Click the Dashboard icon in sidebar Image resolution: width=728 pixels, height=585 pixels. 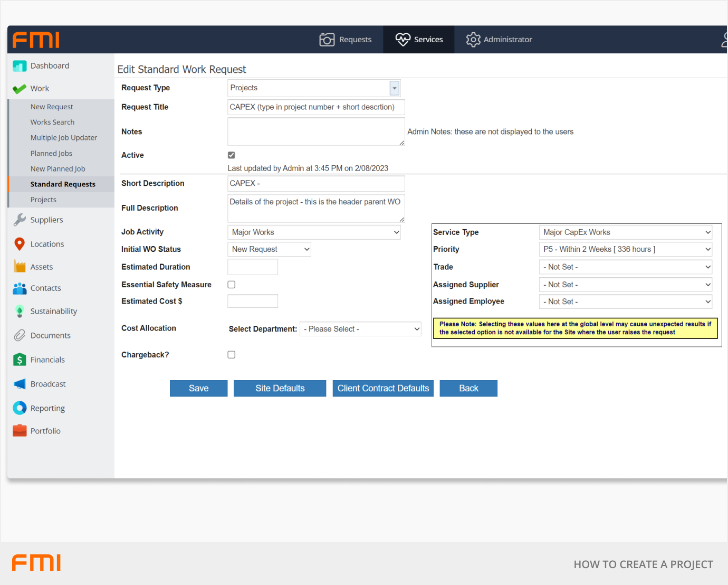(x=20, y=66)
